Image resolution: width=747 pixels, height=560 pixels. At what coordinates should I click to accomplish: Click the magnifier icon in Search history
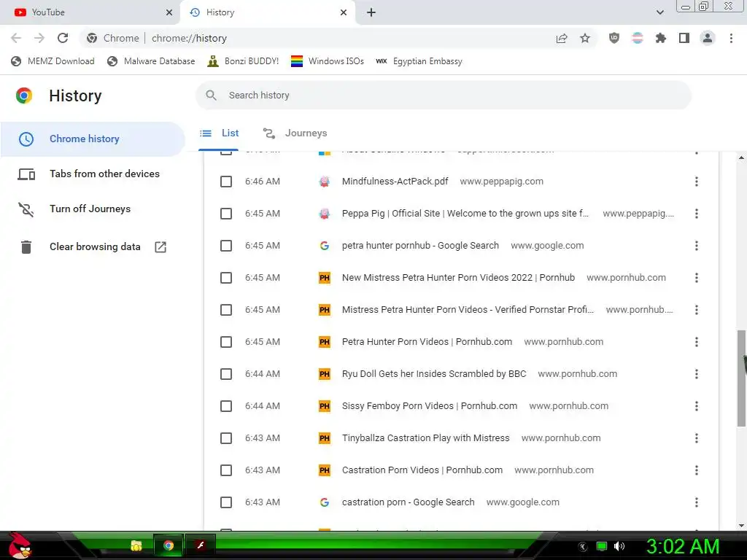[212, 96]
